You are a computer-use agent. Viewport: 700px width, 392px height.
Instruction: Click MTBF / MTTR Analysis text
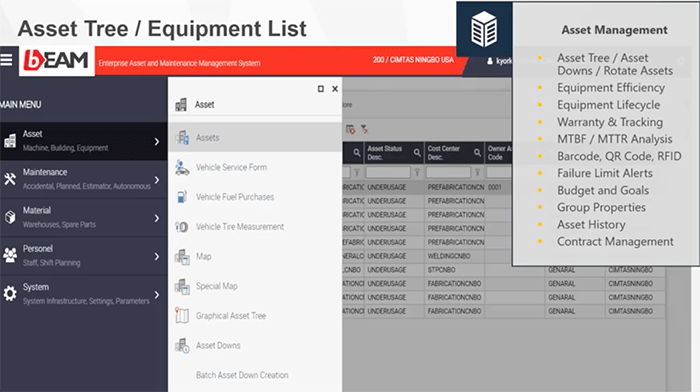click(614, 139)
